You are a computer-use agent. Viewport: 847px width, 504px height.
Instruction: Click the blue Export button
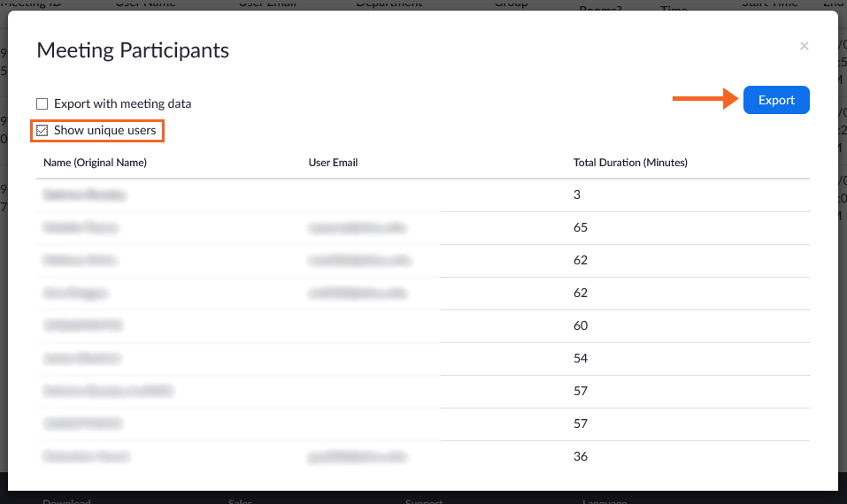[776, 100]
